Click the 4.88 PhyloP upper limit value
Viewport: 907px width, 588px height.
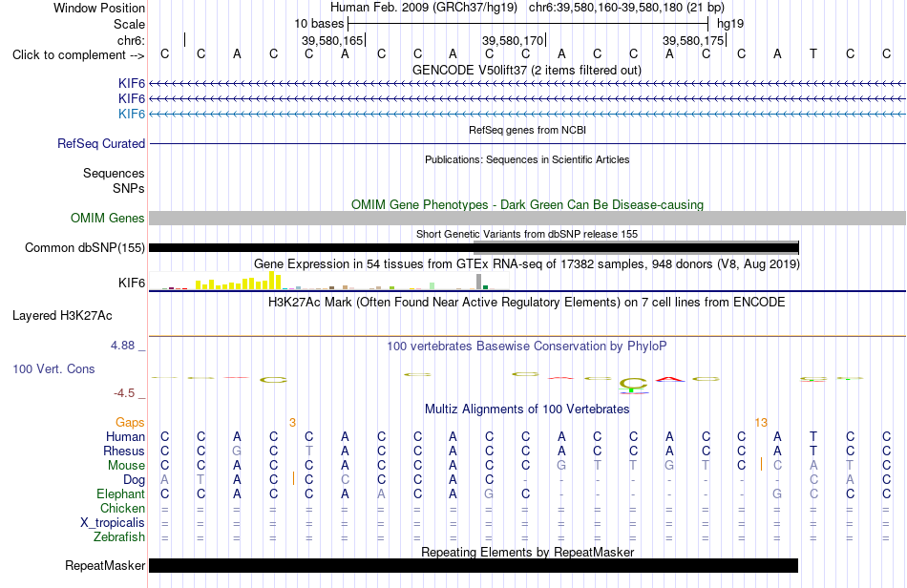[122, 346]
